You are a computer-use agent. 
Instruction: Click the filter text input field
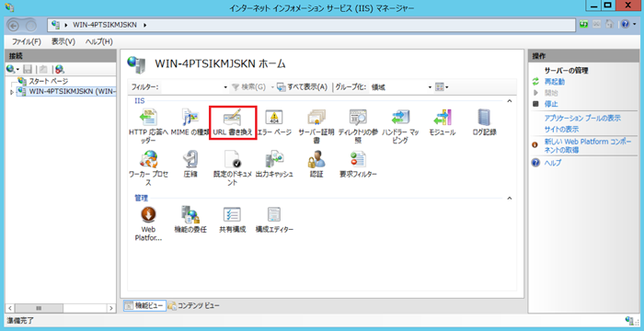pos(191,87)
